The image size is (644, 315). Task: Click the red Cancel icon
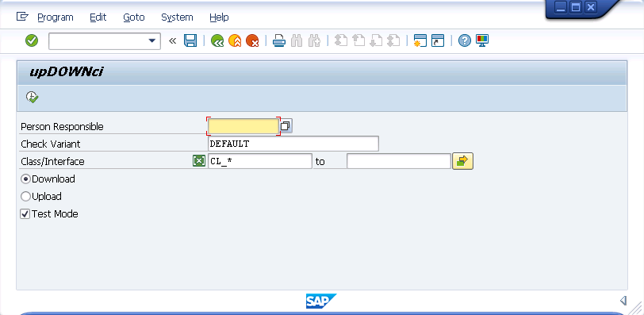pyautogui.click(x=252, y=40)
